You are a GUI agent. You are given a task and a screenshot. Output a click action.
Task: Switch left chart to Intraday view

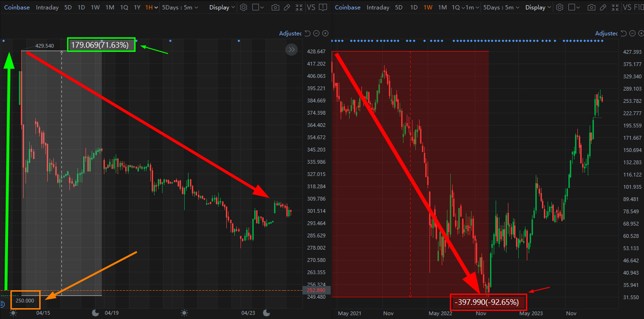click(47, 7)
